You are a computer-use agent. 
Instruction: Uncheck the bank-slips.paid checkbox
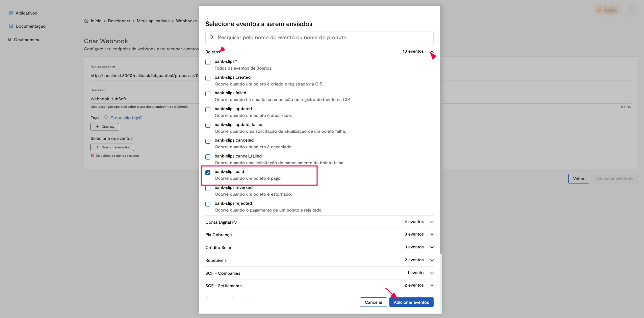coord(208,172)
